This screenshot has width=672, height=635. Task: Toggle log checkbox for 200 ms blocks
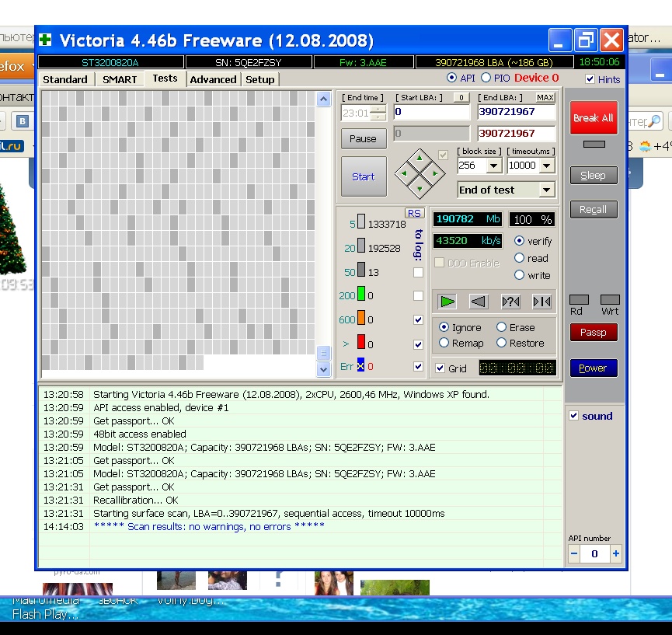point(418,295)
